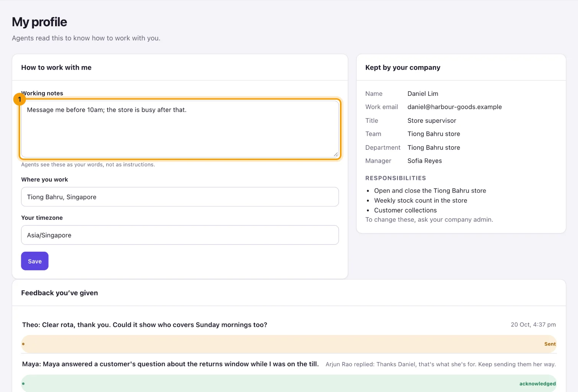
Task: Click the 'RESPONSIBILITIES' section label
Action: (x=395, y=178)
